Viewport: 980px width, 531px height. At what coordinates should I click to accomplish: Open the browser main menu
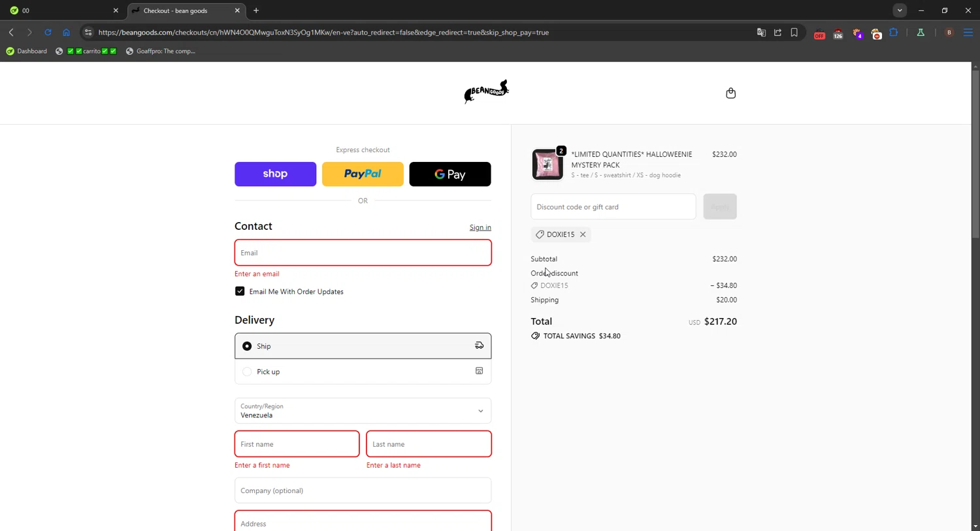pyautogui.click(x=968, y=32)
